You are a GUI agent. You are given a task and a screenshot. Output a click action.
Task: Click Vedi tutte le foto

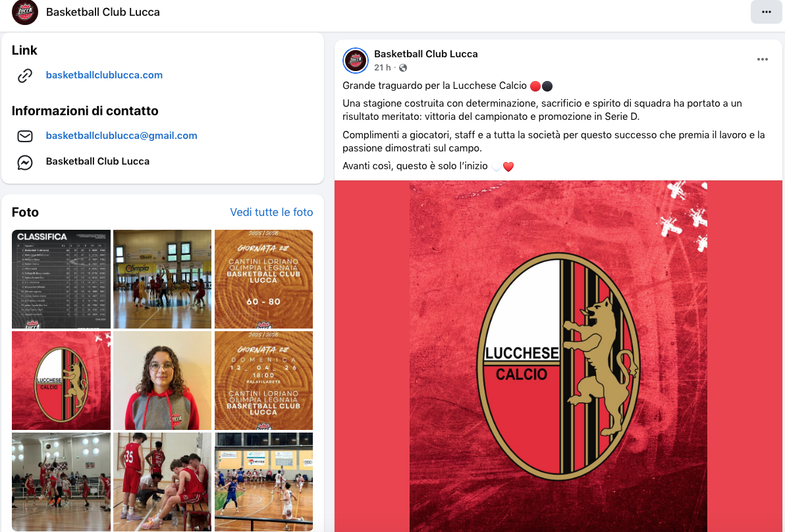(271, 212)
